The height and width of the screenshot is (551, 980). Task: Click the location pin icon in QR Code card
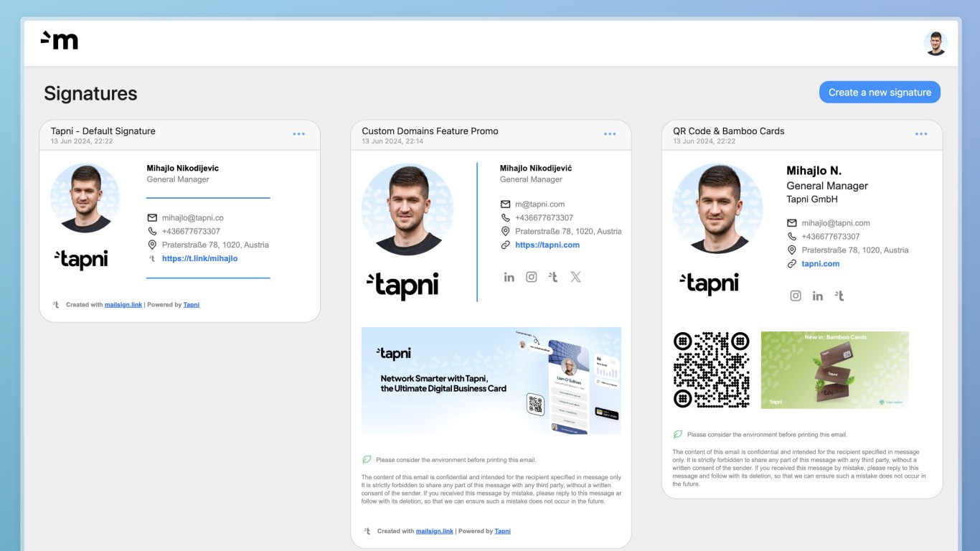pyautogui.click(x=792, y=250)
